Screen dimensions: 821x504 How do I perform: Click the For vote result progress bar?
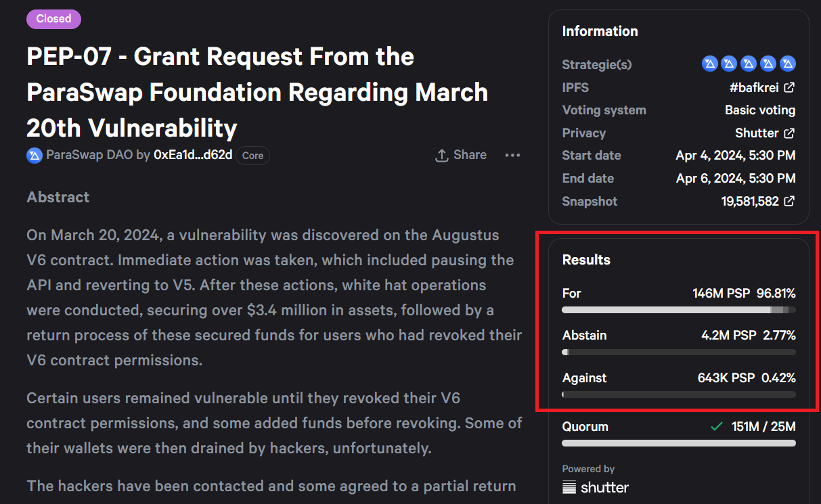[x=679, y=310]
